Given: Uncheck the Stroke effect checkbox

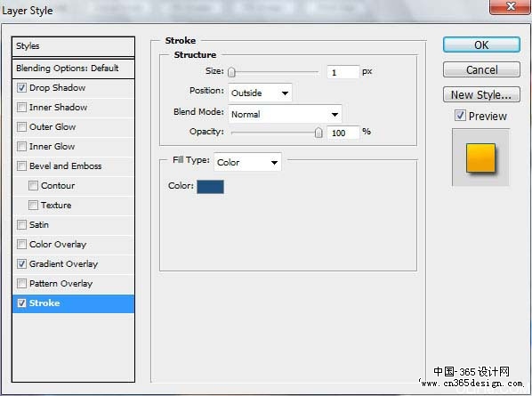Looking at the screenshot, I should (21, 303).
